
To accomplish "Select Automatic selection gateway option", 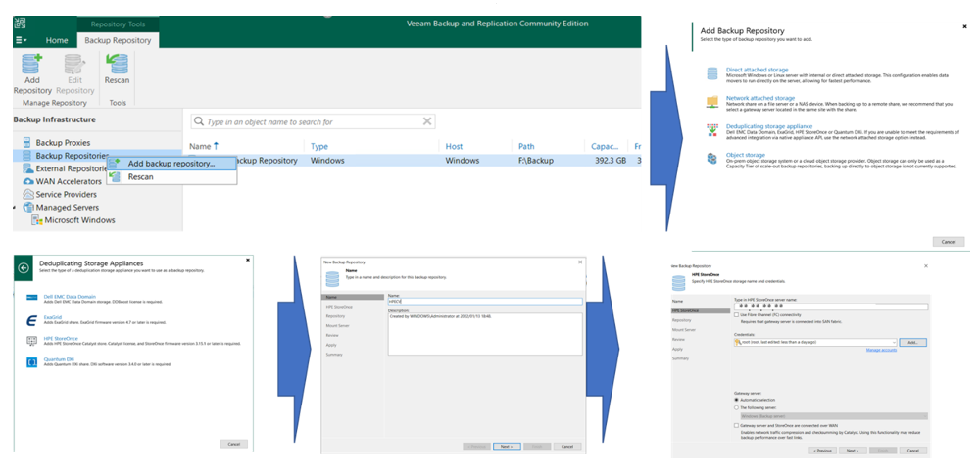I will [737, 400].
